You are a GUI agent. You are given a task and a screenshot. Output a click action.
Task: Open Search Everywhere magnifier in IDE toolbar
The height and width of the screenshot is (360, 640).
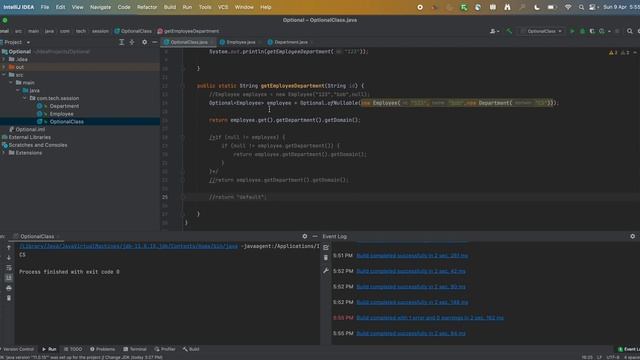629,31
